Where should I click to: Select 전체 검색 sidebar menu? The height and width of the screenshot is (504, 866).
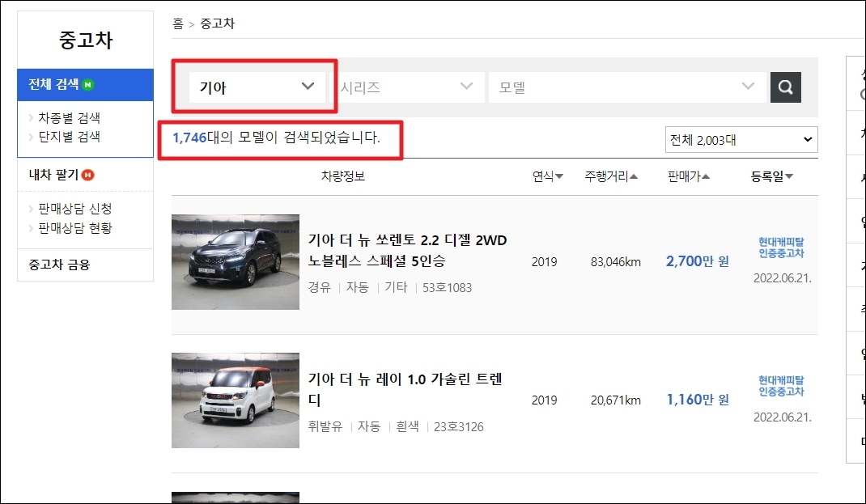[86, 84]
